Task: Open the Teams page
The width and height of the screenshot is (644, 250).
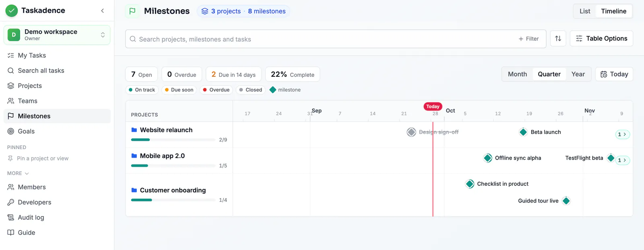Action: [57, 101]
